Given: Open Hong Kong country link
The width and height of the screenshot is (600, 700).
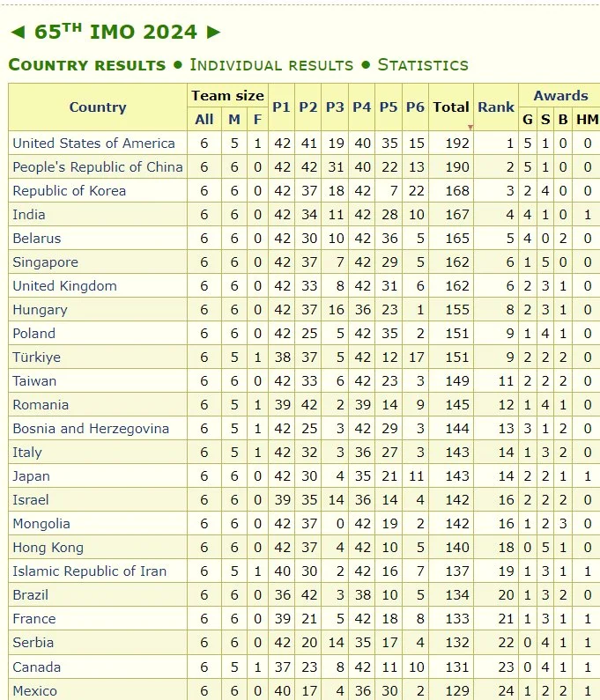Looking at the screenshot, I should [48, 548].
